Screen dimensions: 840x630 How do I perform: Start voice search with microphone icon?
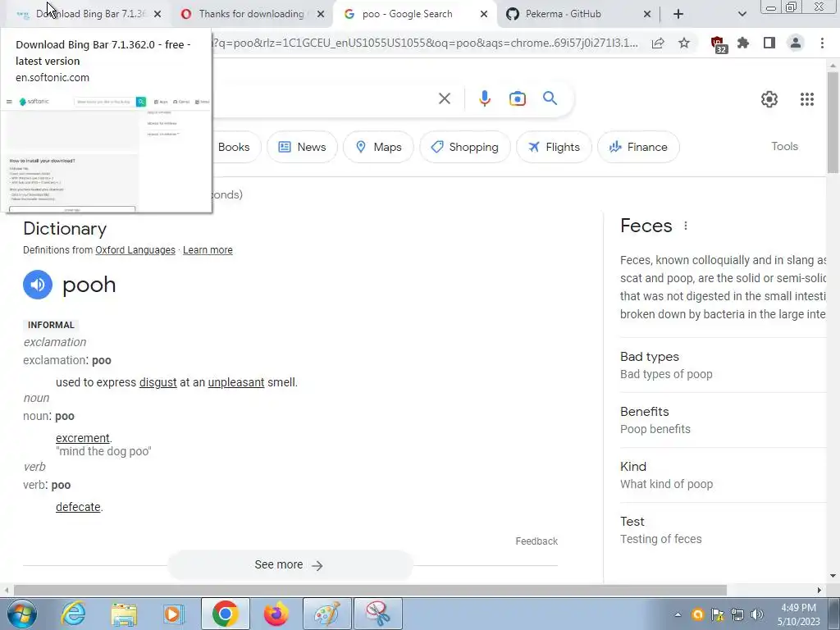click(x=484, y=98)
